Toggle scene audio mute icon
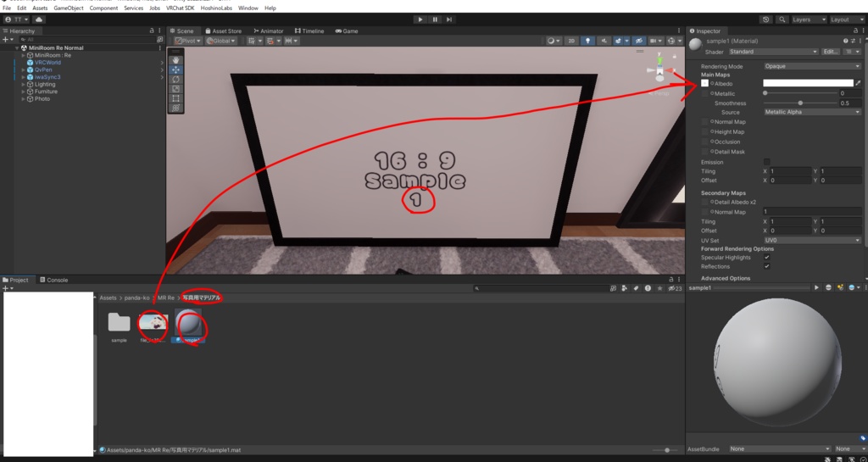Viewport: 868px width, 462px height. click(604, 41)
